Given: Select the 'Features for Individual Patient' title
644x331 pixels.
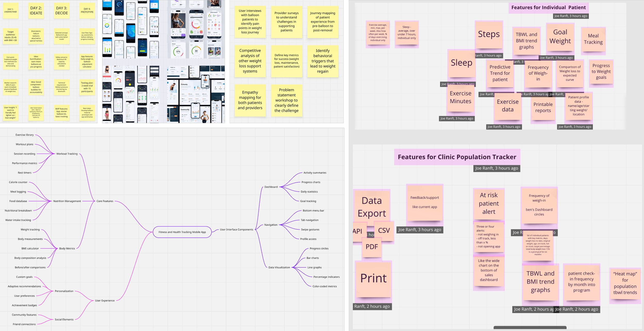Looking at the screenshot, I should 548,8.
